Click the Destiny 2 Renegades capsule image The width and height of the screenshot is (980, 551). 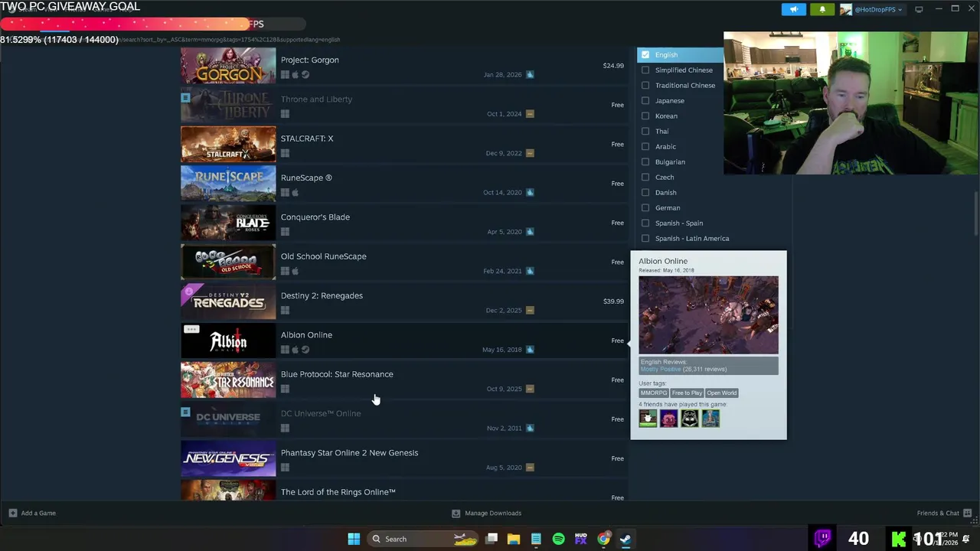point(228,302)
